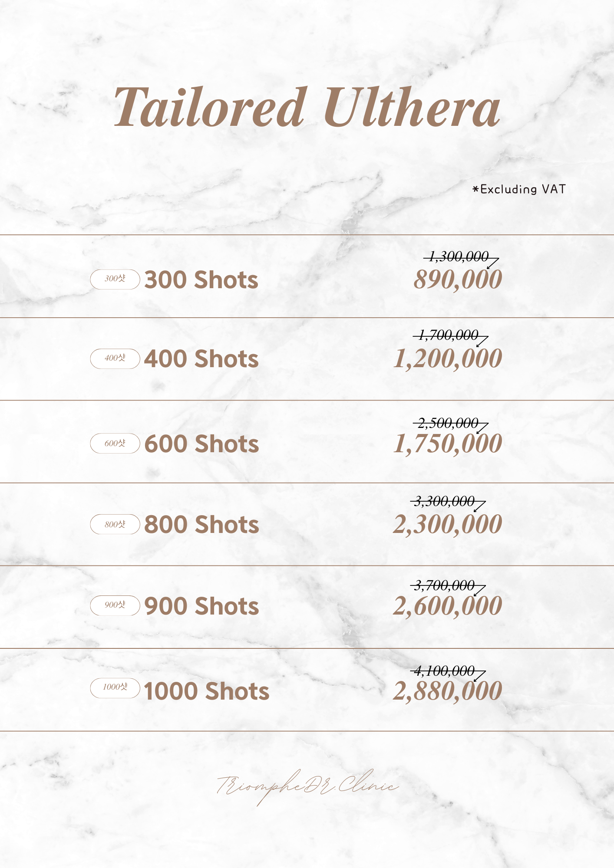Select the 800샷 pill badge
The height and width of the screenshot is (868, 614).
click(115, 524)
